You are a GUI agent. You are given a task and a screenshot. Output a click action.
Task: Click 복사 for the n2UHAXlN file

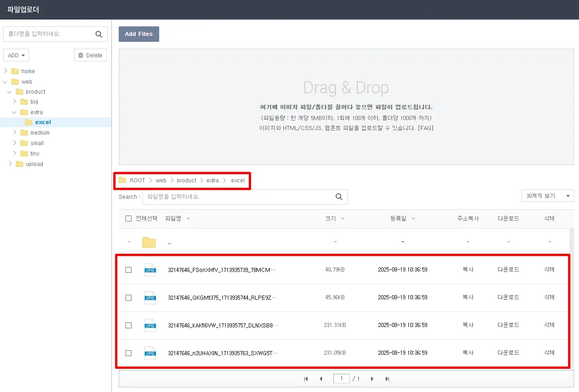coord(468,353)
